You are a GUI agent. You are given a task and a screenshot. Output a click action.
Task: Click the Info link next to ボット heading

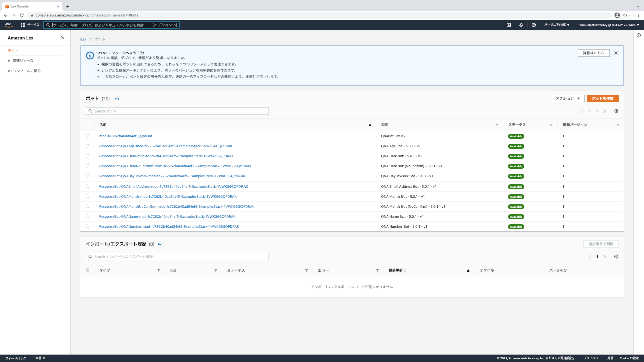116,99
